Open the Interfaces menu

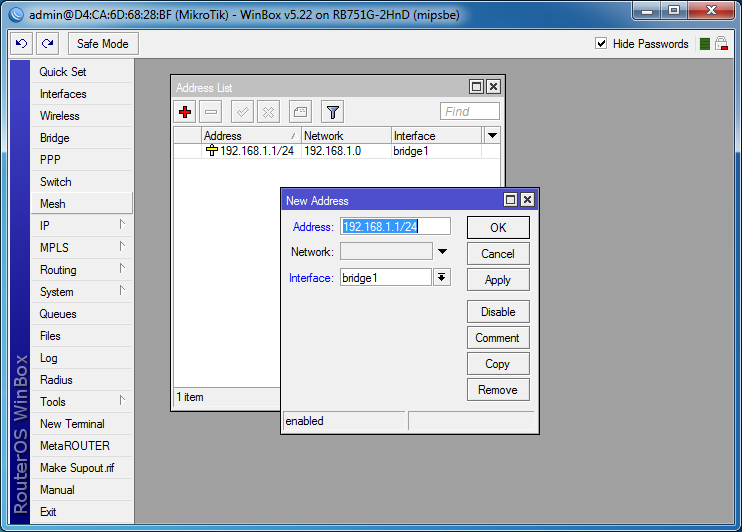(81, 94)
